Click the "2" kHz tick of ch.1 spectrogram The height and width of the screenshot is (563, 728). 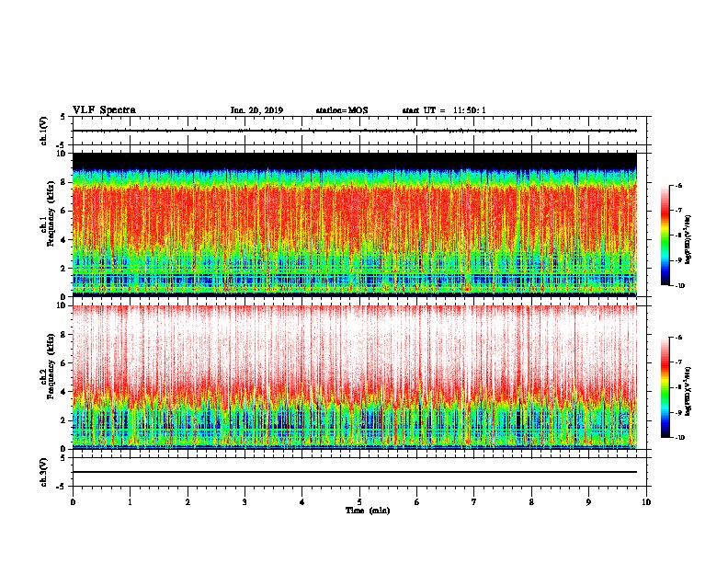click(x=64, y=268)
